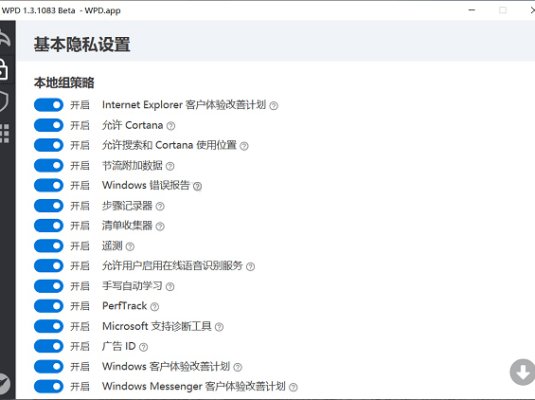Show help icon beside 广告 ID

click(144, 347)
